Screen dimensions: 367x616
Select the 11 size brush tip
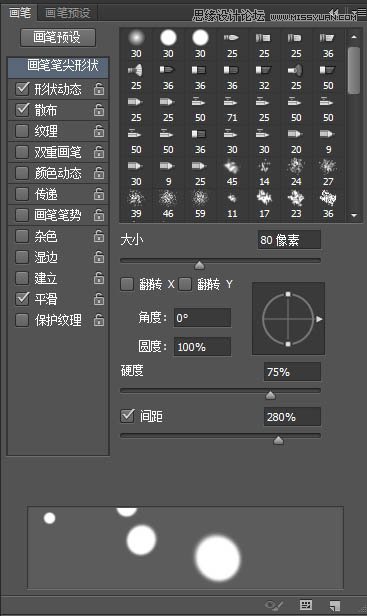(232, 205)
